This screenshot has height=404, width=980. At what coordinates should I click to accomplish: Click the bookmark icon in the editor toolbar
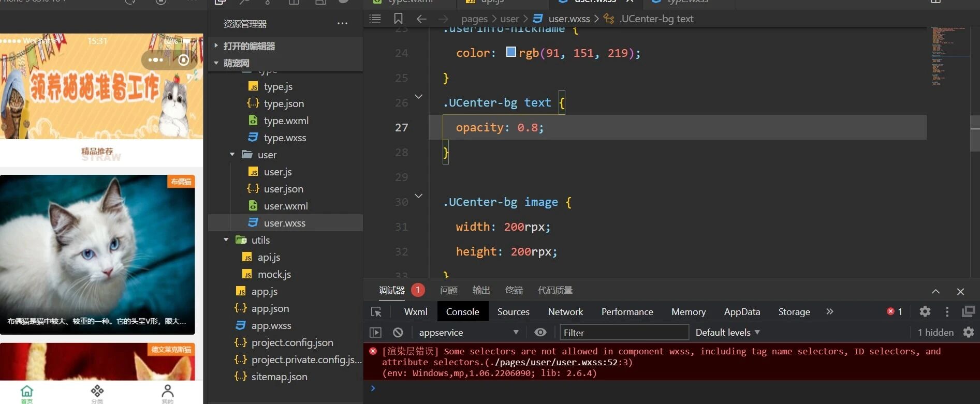pyautogui.click(x=398, y=19)
